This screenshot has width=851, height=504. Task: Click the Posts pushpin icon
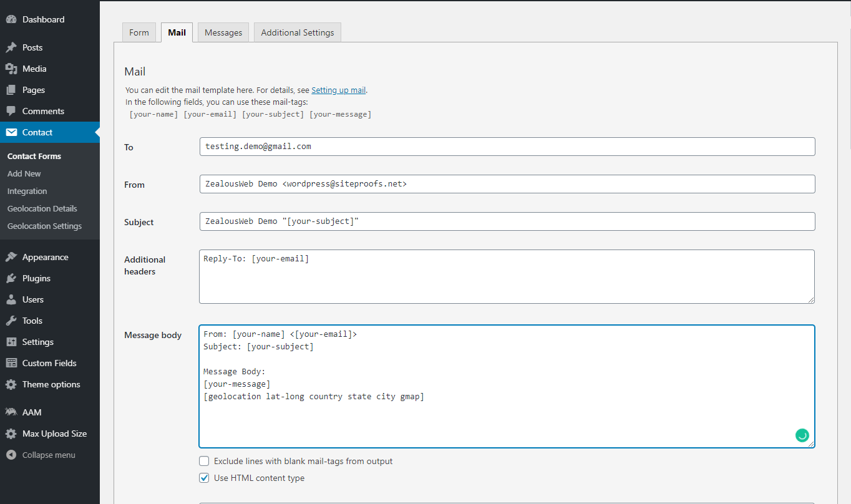(x=11, y=47)
